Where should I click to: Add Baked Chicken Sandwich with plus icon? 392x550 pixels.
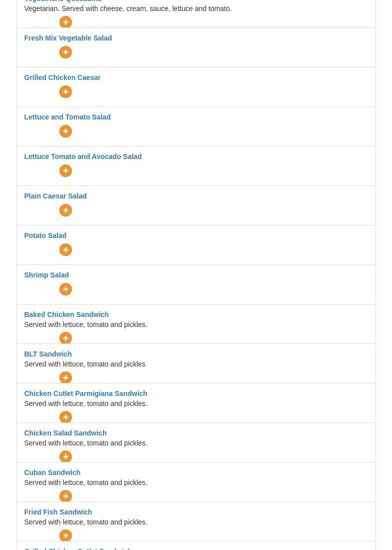coord(65,338)
